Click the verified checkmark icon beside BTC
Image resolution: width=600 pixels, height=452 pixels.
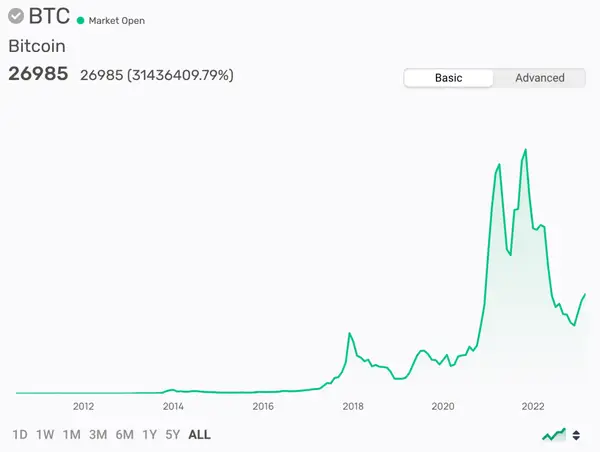click(16, 16)
